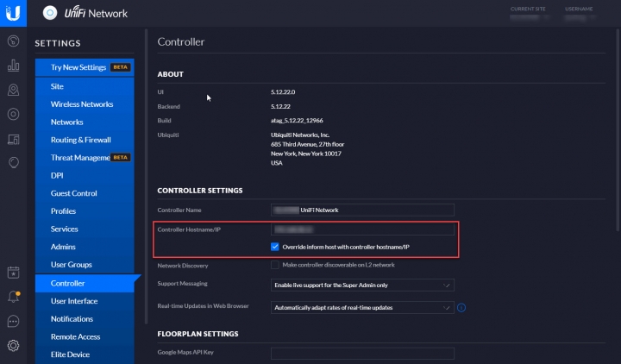This screenshot has height=364, width=621.
Task: Open Wireless Networks settings
Action: (x=85, y=104)
